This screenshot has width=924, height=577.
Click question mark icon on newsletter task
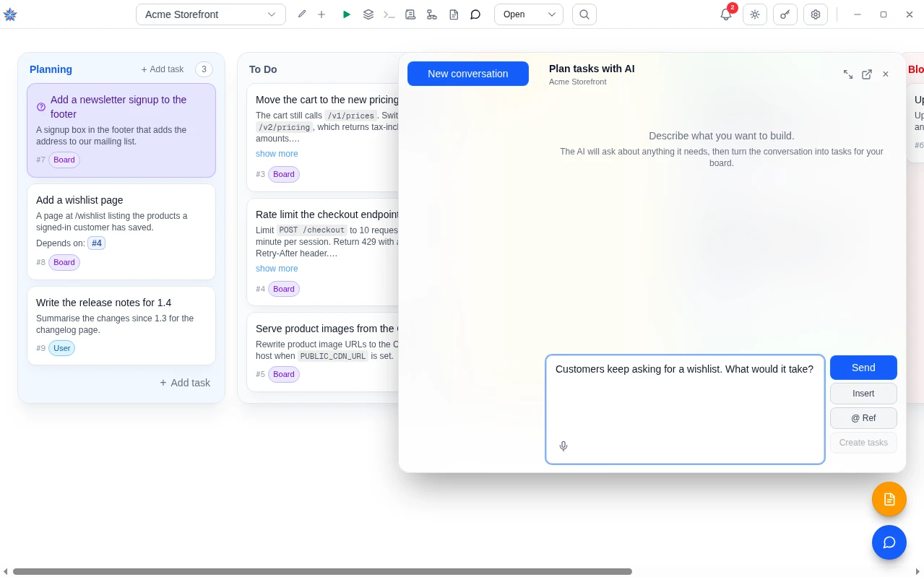coord(41,107)
